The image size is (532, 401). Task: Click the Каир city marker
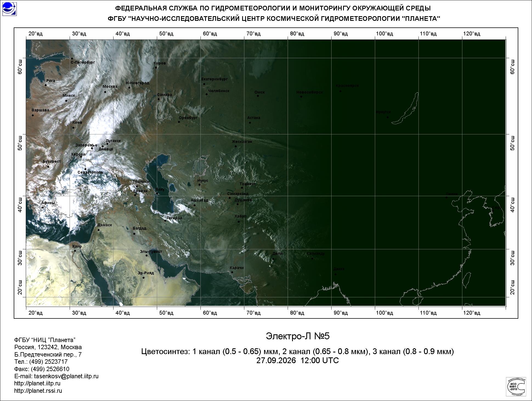point(75,251)
